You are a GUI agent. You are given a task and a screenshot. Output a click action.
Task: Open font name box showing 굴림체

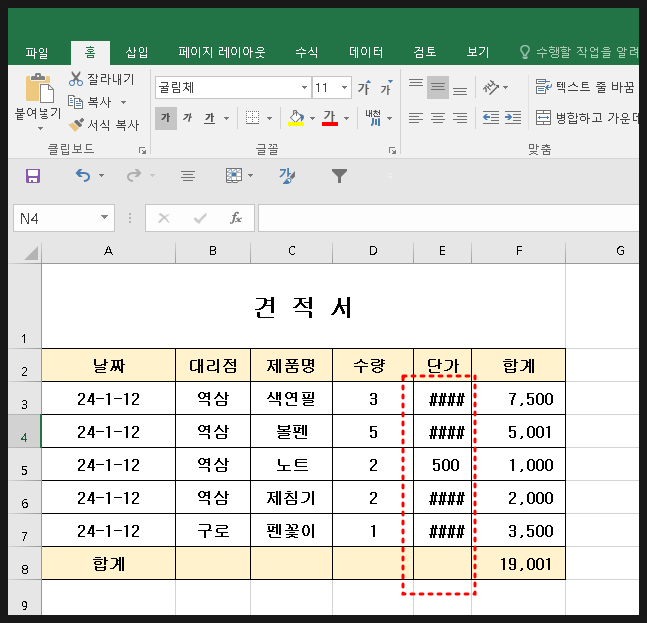tap(233, 87)
